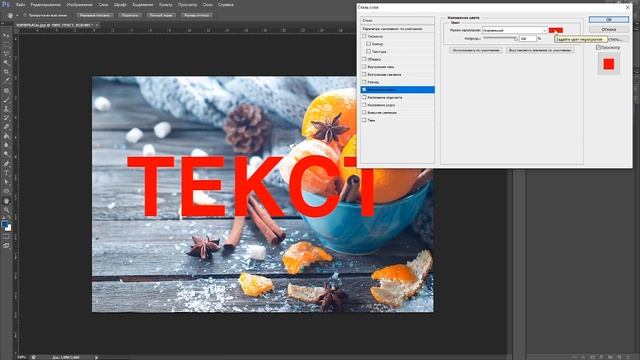Click the Отмена cancel button
The width and height of the screenshot is (640, 360).
[609, 29]
